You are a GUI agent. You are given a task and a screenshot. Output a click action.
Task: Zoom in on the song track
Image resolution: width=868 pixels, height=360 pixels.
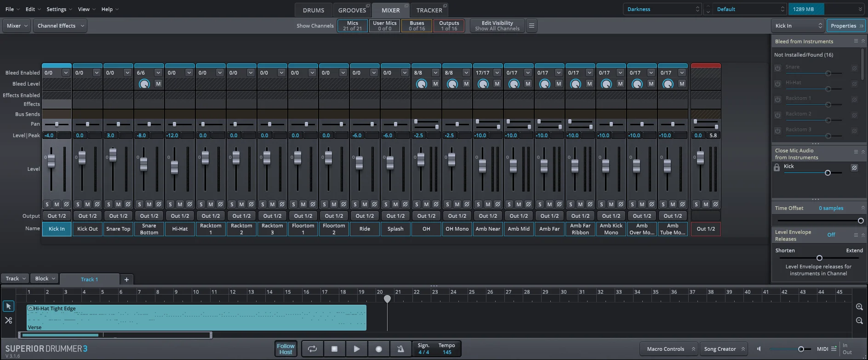click(859, 307)
